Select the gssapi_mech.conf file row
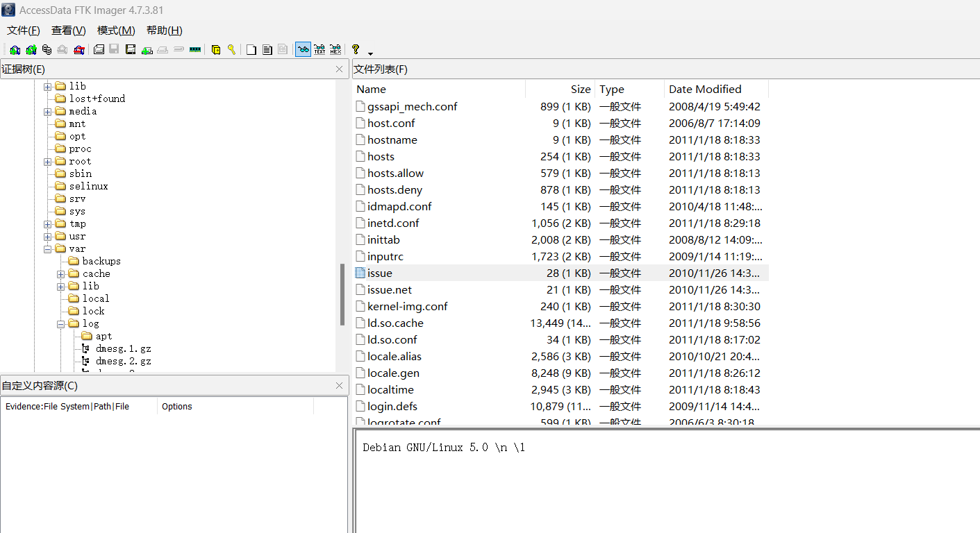980x533 pixels. tap(560, 106)
